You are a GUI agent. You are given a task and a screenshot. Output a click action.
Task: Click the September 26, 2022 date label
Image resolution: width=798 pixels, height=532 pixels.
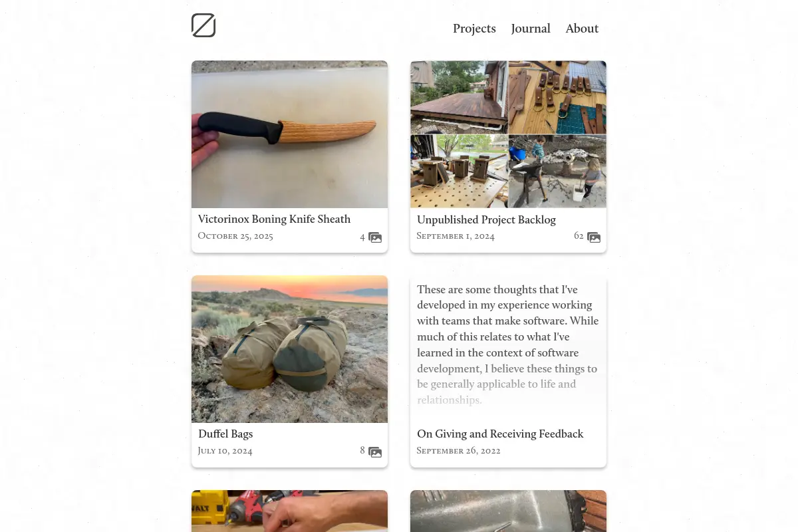point(458,451)
